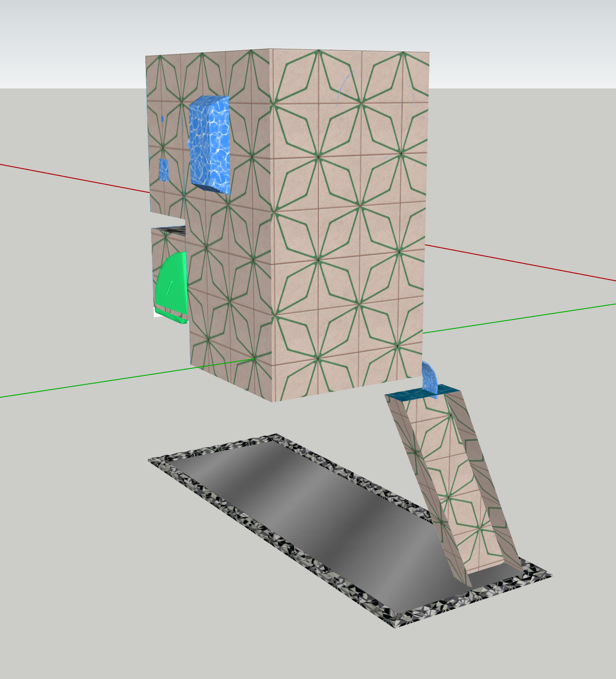The height and width of the screenshot is (679, 616).
Task: Select the large blue water-textured block
Action: (210, 144)
